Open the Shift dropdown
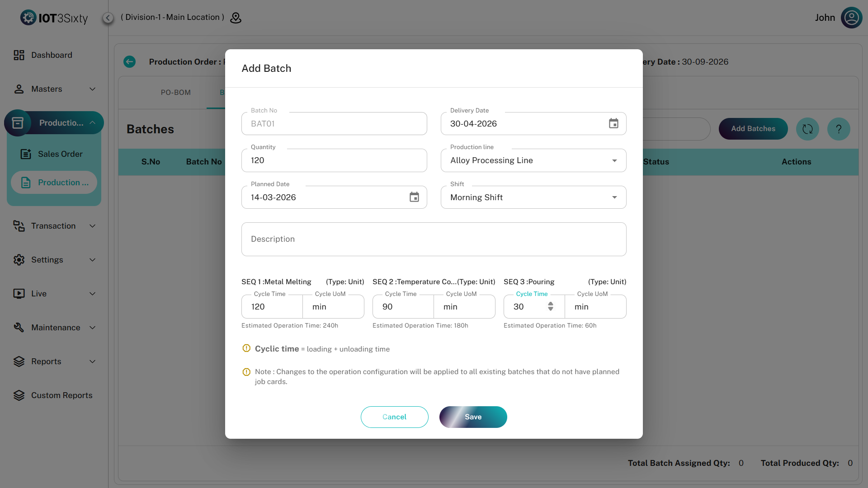Viewport: 868px width, 488px height. 533,197
